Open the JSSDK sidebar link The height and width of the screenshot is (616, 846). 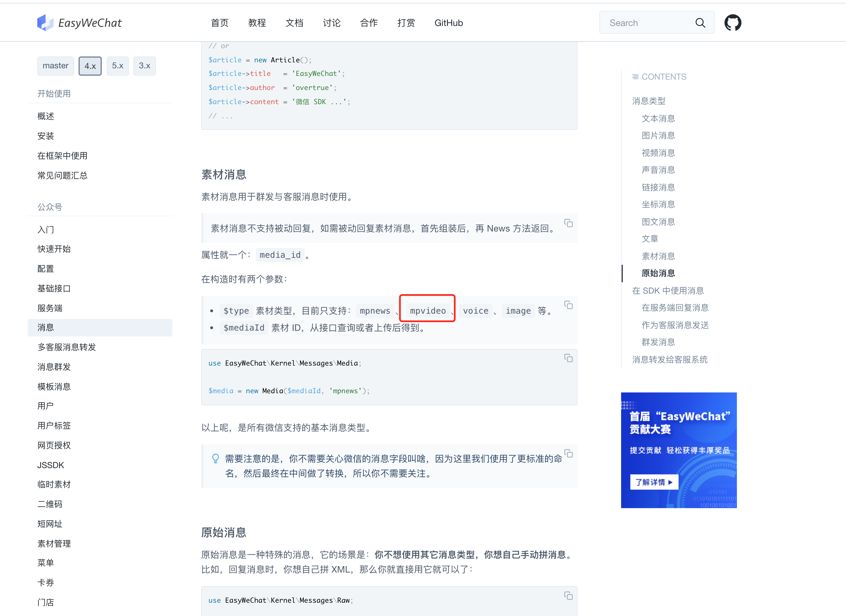point(50,465)
